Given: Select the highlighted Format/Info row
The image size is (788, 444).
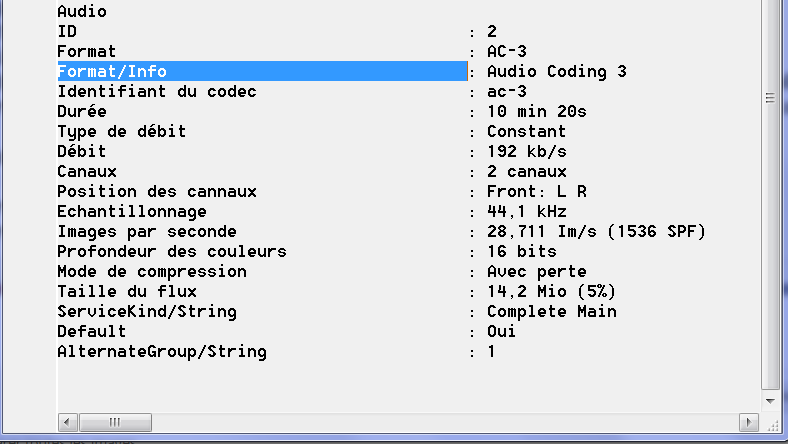Looking at the screenshot, I should click(262, 71).
